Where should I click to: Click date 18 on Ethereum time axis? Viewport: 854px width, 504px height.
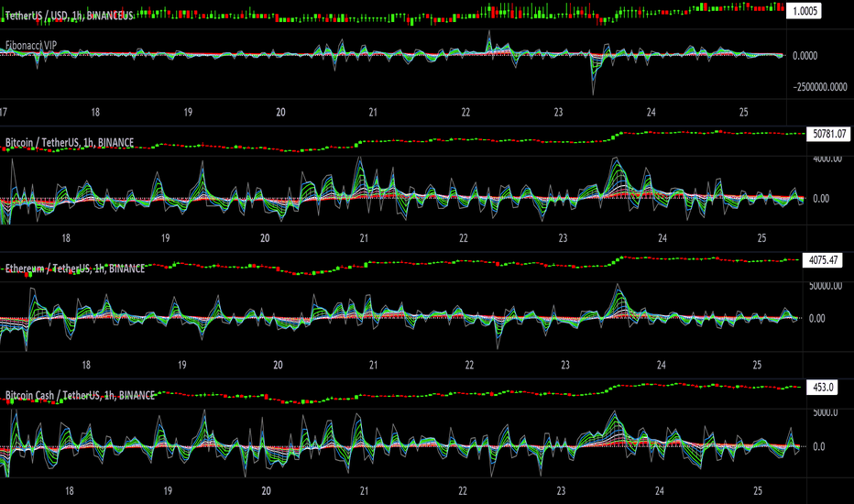[x=86, y=365]
